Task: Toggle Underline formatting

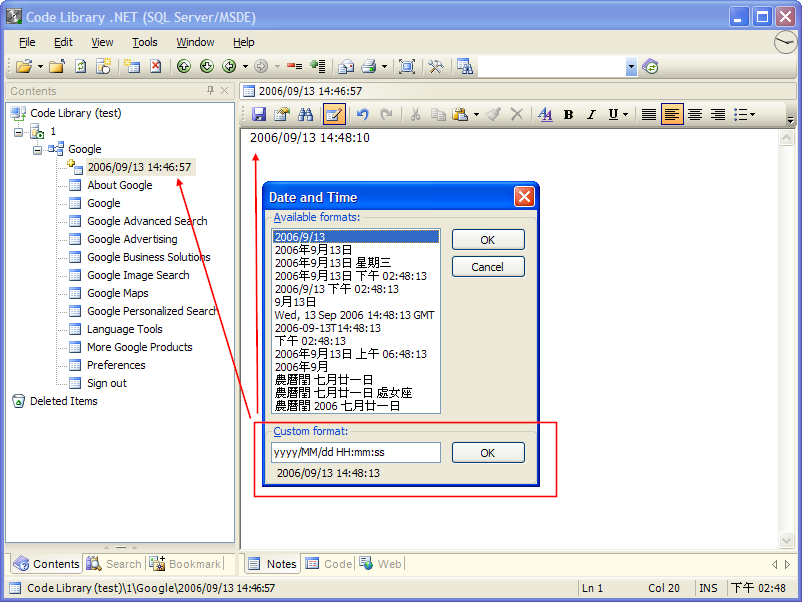Action: click(x=613, y=114)
